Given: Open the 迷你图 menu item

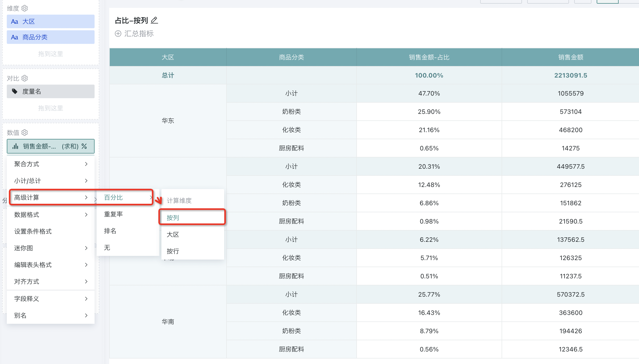Looking at the screenshot, I should point(51,248).
